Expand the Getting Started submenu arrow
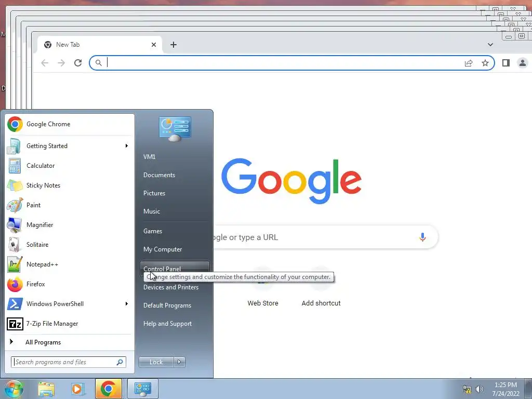 click(127, 146)
